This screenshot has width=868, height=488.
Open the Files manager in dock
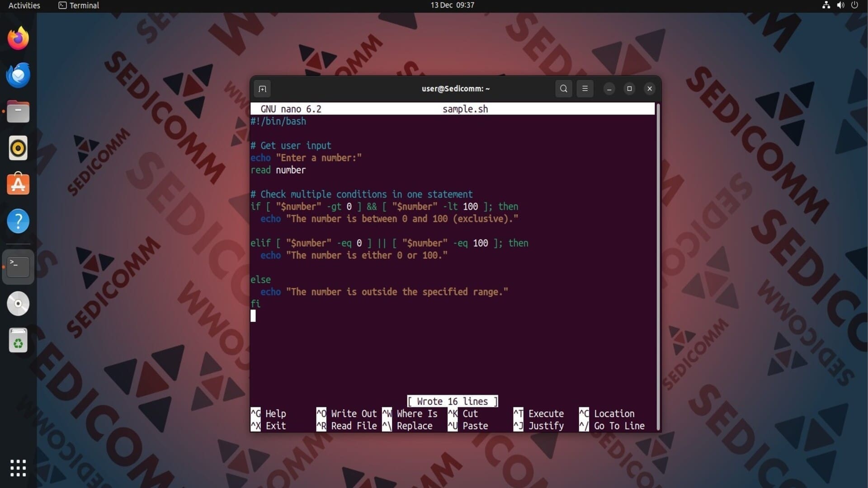click(18, 112)
